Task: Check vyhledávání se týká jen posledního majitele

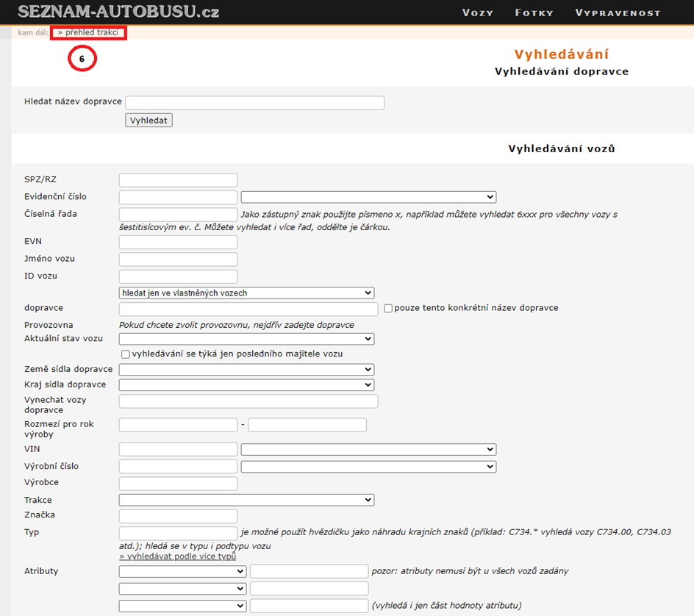Action: [126, 354]
